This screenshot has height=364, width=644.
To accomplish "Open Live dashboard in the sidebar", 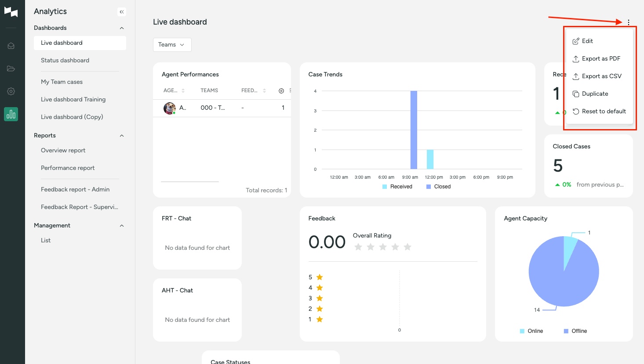I will click(x=80, y=43).
